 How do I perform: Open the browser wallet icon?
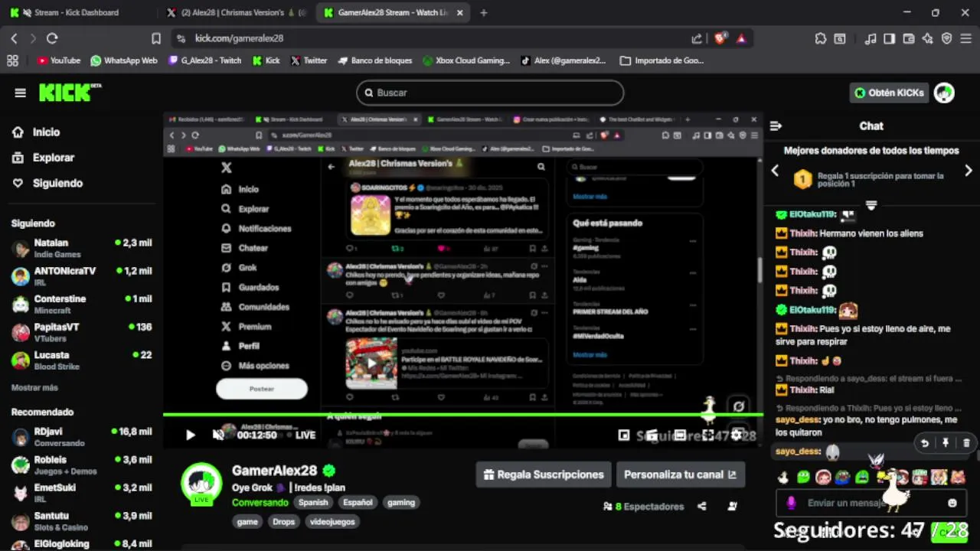908,38
